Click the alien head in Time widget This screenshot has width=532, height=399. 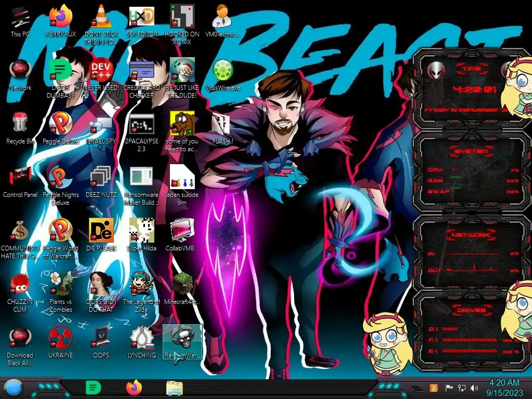coord(436,71)
